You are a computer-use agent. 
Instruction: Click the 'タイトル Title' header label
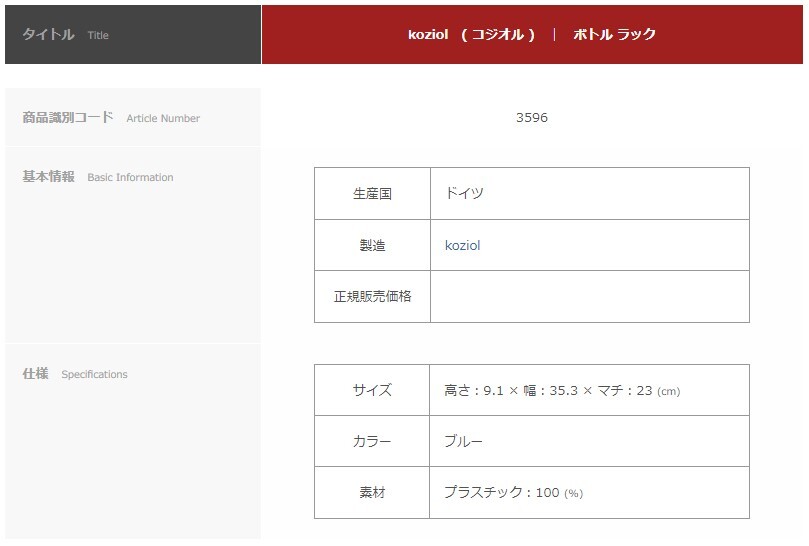66,35
